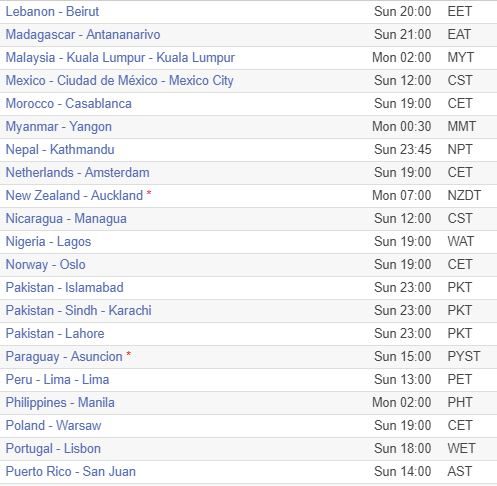
Task: Select the Nepal - Kathmandu link
Action: point(60,150)
